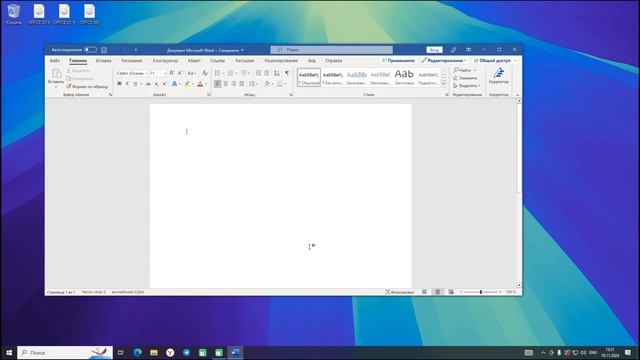Open the Editing mode (Редактирование) dropdown
The image size is (640, 360).
pyautogui.click(x=444, y=60)
